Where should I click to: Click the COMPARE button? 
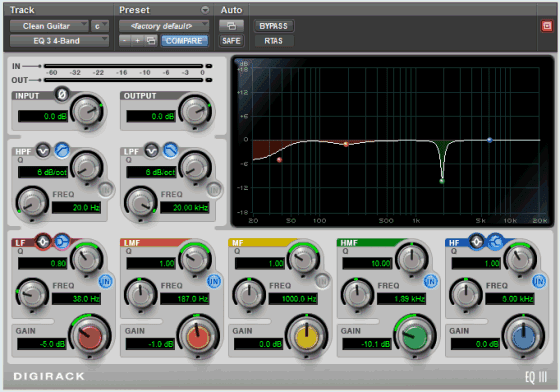(x=184, y=41)
